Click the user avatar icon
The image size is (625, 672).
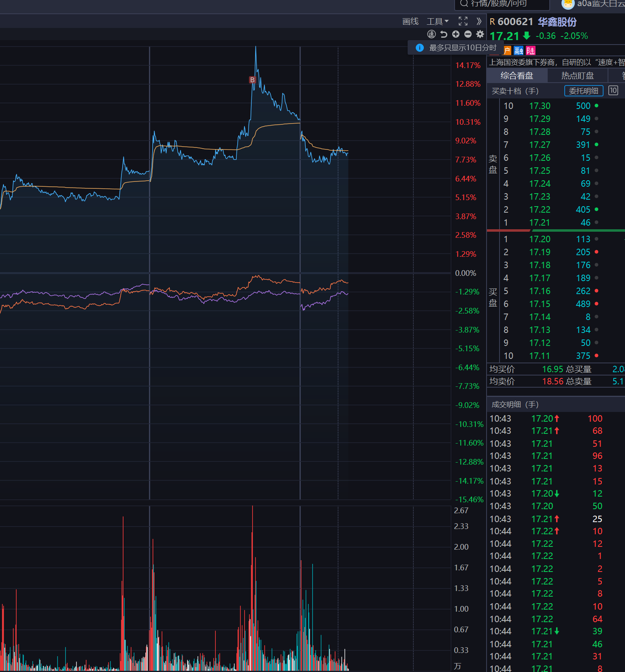(568, 4)
